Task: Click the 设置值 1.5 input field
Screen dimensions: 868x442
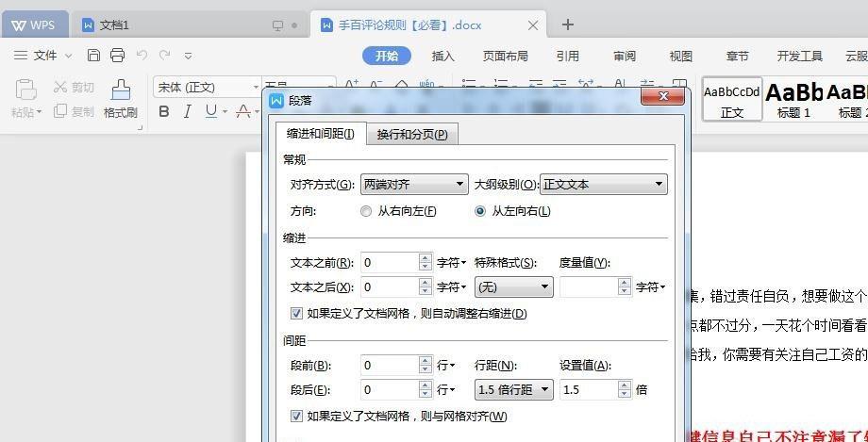Action: [589, 390]
